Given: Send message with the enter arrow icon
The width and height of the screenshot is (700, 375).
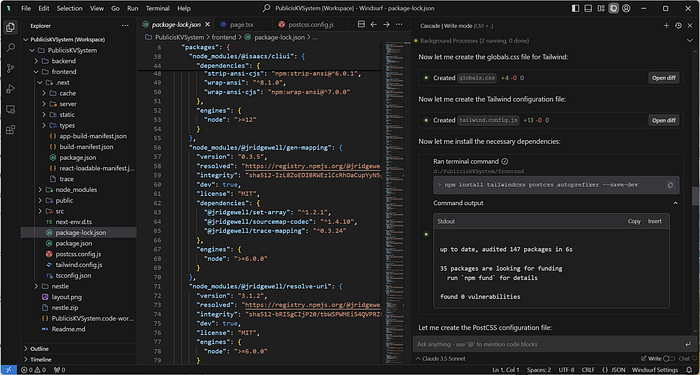Looking at the screenshot, I should (688, 344).
